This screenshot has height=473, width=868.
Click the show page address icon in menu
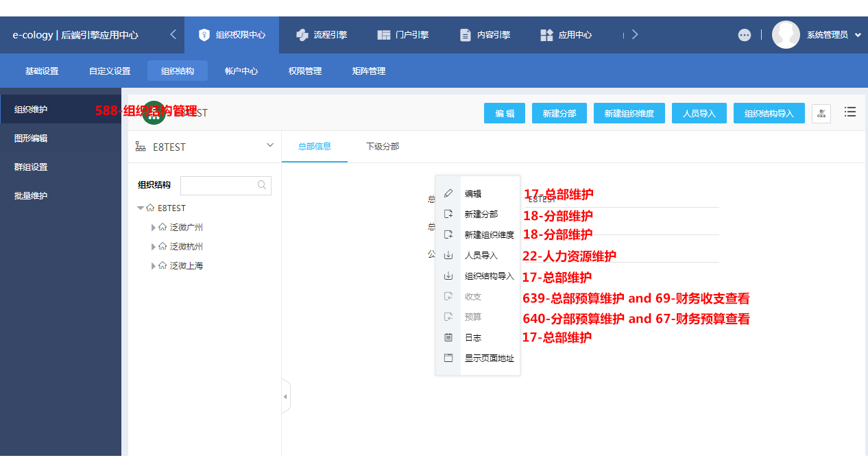click(x=448, y=359)
